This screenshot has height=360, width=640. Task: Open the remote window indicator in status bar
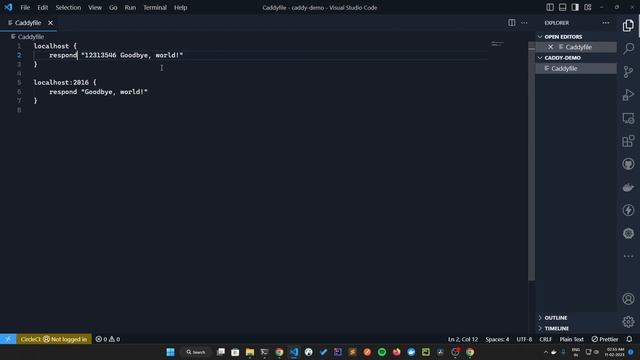[x=8, y=339]
